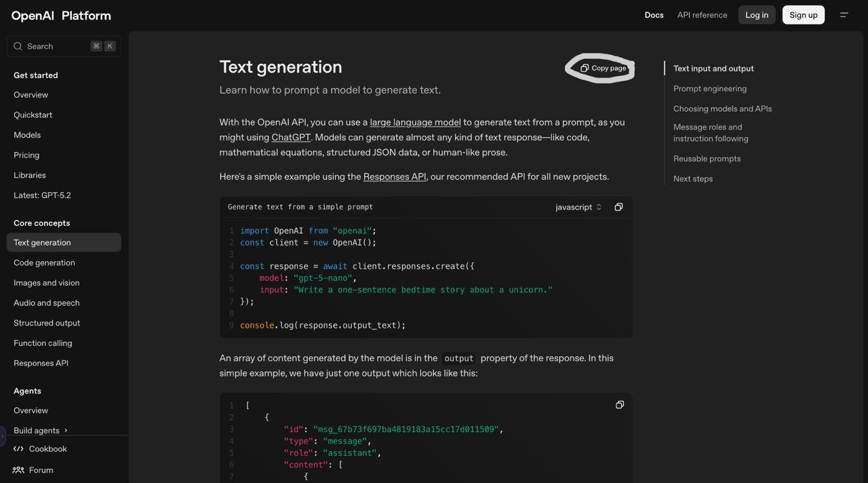Open the Pricing sidebar item
Viewport: 868px width, 483px height.
click(26, 155)
